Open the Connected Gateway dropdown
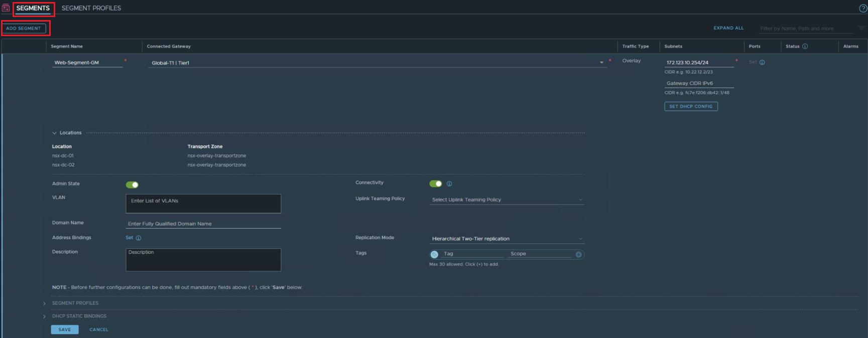Image resolution: width=868 pixels, height=338 pixels. [601, 63]
